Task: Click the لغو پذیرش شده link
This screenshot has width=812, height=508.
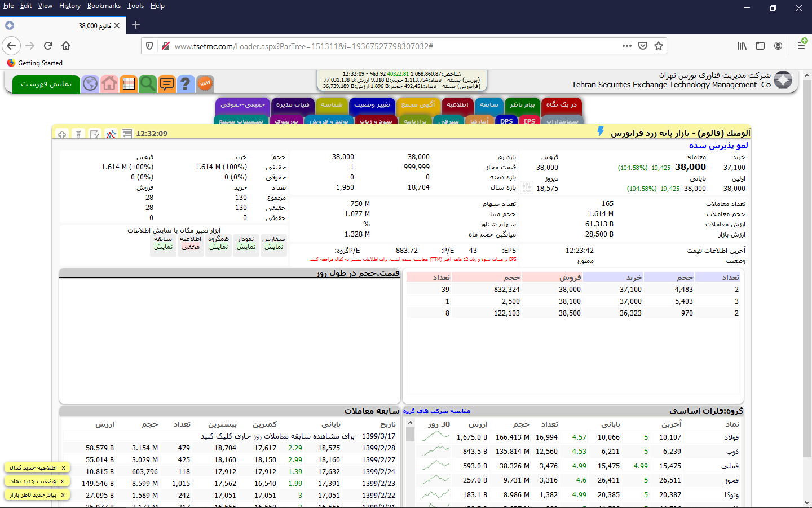Action: (718, 146)
